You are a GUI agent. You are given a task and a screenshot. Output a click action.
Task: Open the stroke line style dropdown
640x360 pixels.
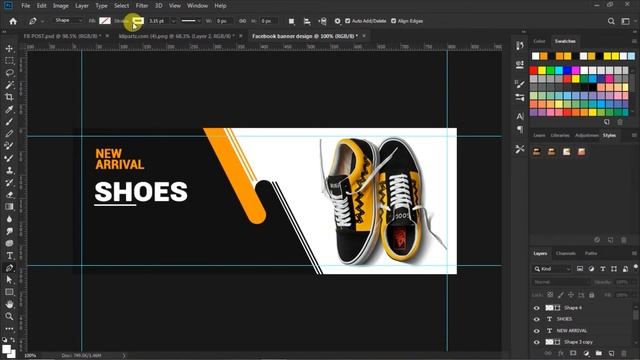tap(191, 21)
